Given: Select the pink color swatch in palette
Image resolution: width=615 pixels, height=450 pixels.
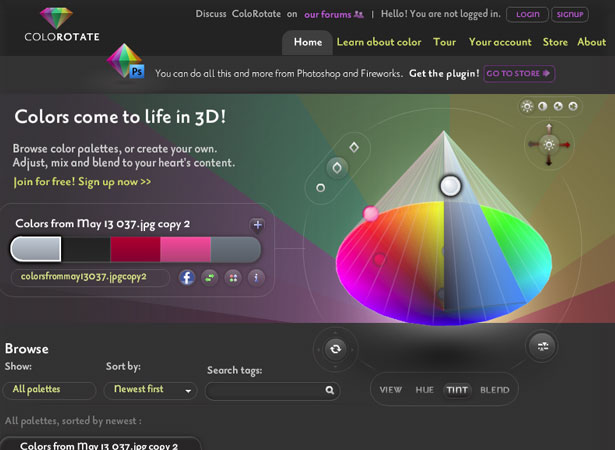Looking at the screenshot, I should (x=185, y=249).
